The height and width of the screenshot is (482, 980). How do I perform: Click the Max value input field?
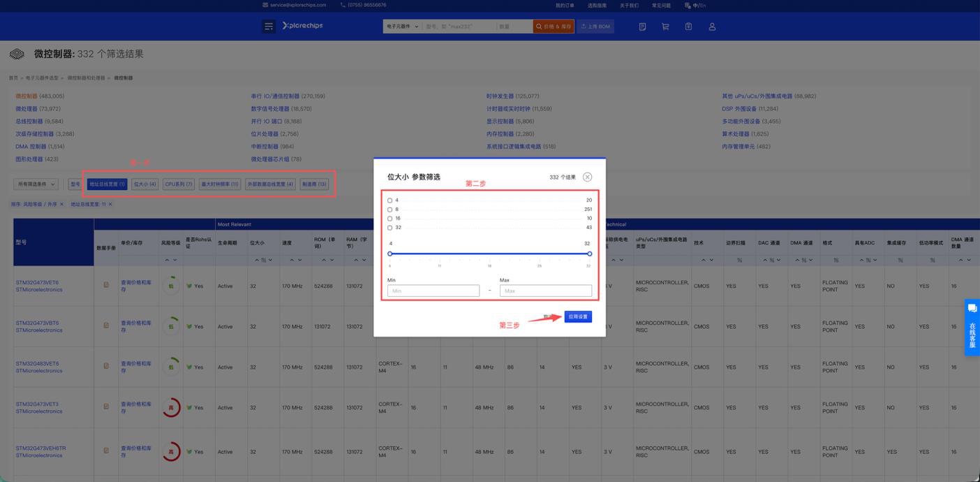(546, 291)
